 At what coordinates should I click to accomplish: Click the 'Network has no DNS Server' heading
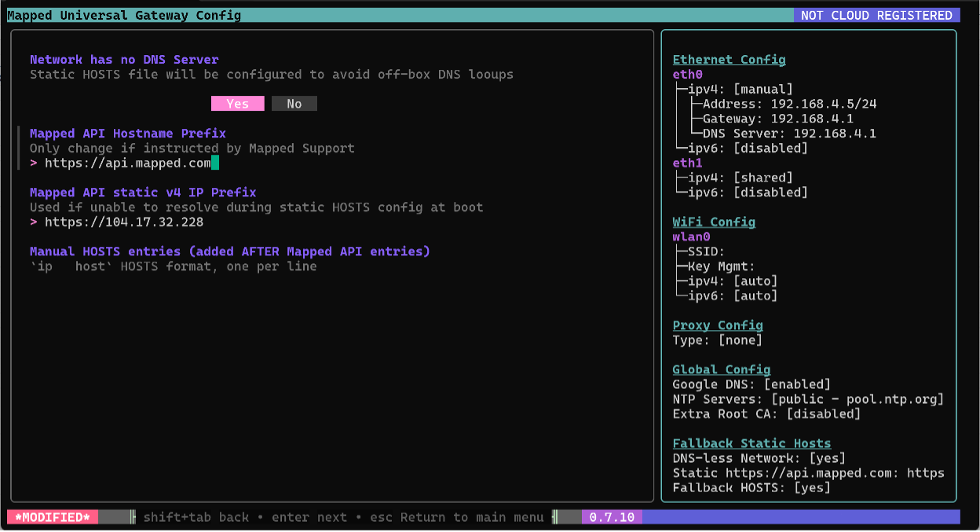[124, 60]
